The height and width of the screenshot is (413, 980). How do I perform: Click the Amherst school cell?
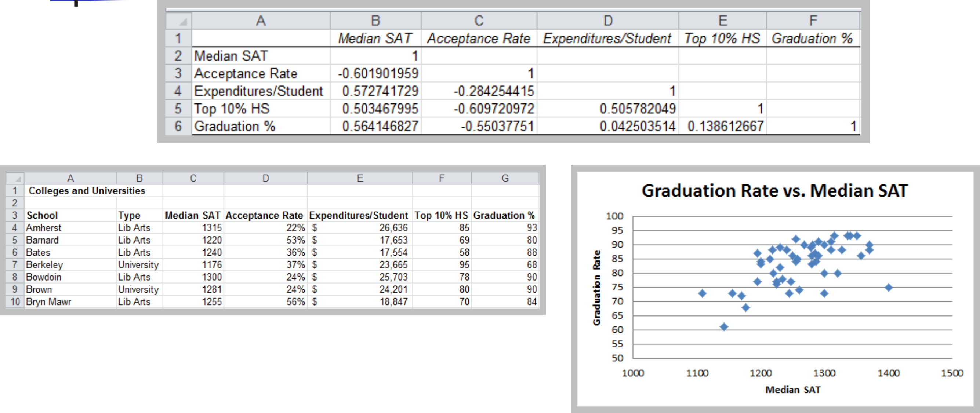(x=43, y=228)
